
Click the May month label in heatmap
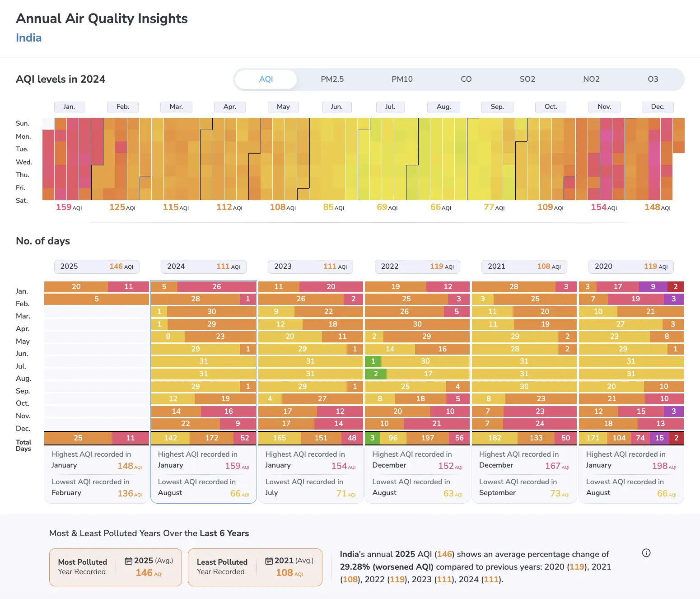click(x=283, y=107)
